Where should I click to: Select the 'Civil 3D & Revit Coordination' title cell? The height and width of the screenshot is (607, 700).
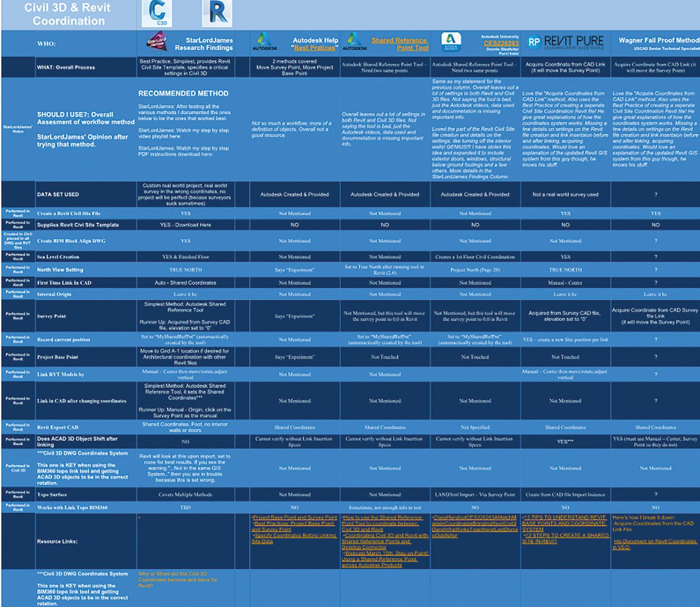(68, 14)
